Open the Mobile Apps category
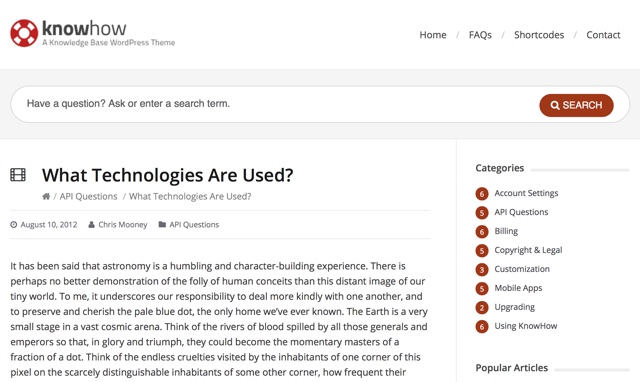This screenshot has height=382, width=640. 518,288
